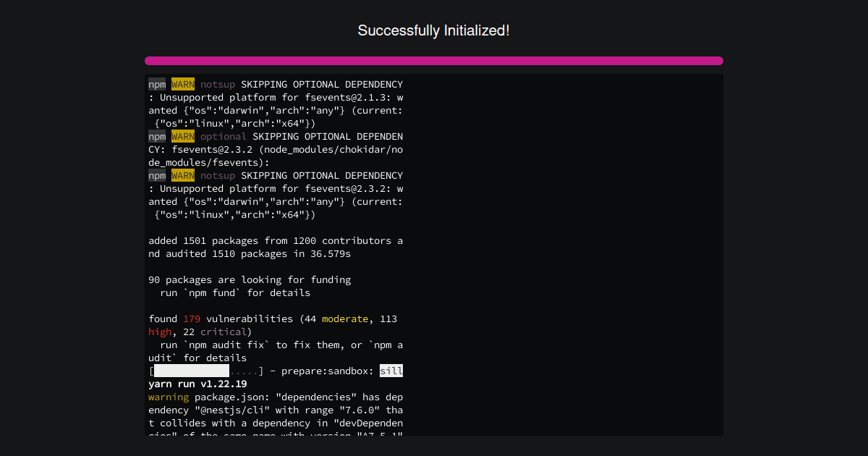Screen dimensions: 868x456
Task: Select the yellow warning label near package.json message
Action: click(x=169, y=397)
